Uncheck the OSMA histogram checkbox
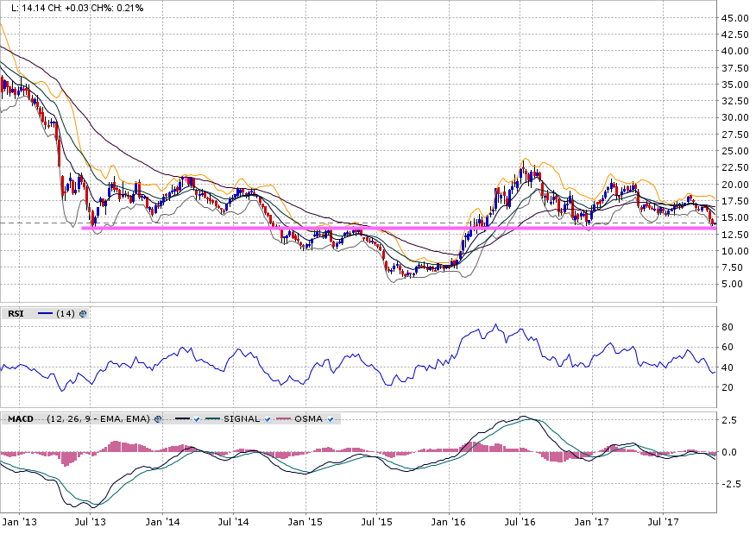756x534 pixels. pos(331,419)
